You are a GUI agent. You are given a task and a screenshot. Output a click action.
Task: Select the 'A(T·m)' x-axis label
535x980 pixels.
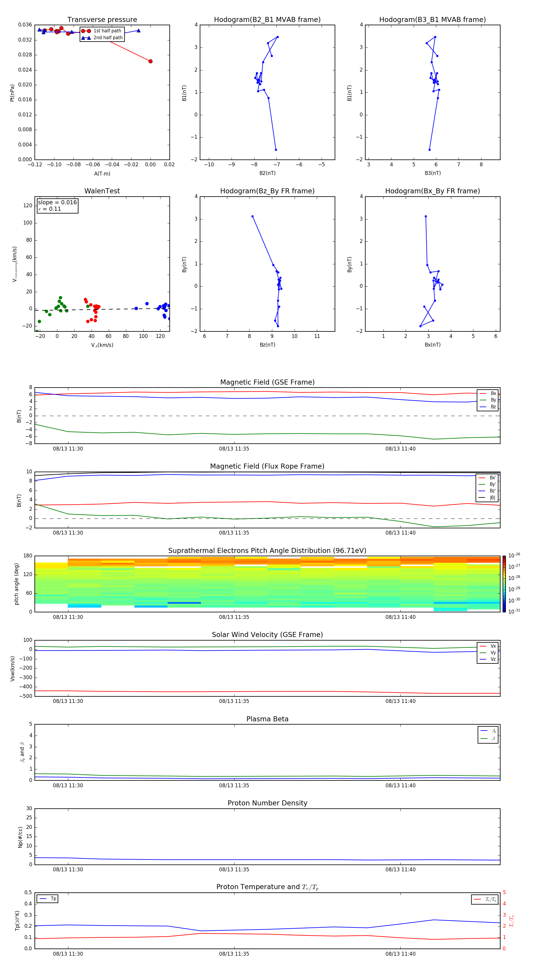point(102,174)
